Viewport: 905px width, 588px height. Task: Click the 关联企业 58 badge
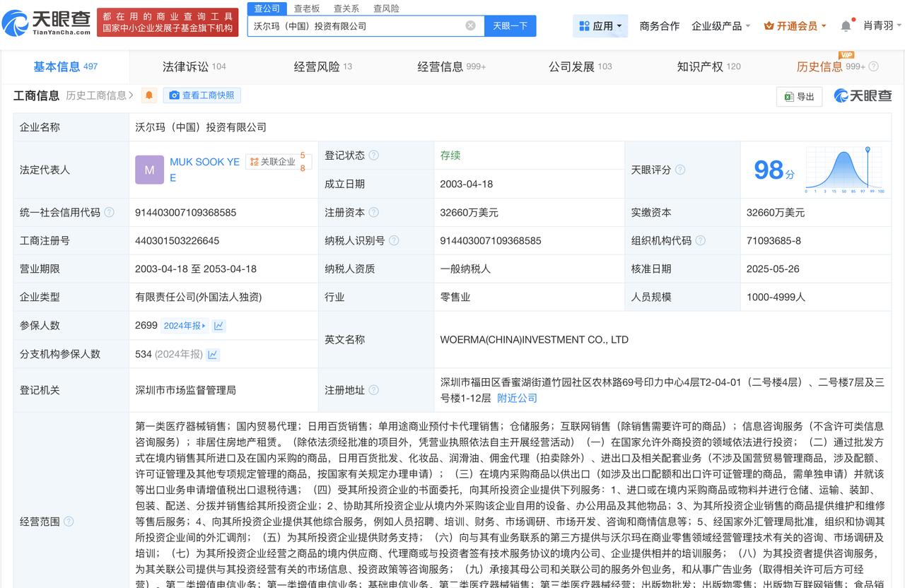(x=279, y=162)
